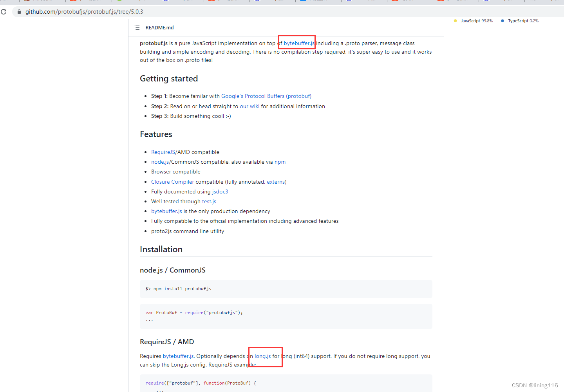
Task: Open the npm link
Action: coord(280,162)
